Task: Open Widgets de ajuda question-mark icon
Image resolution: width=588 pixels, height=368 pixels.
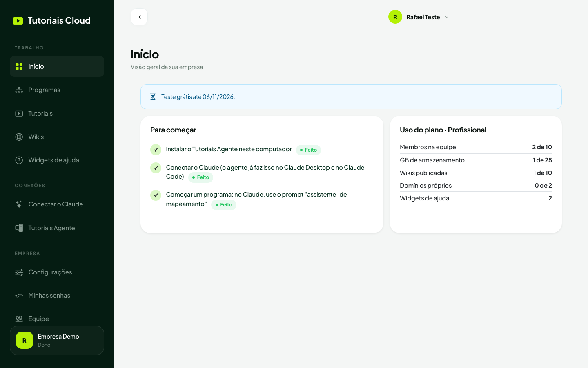Action: coord(19,160)
